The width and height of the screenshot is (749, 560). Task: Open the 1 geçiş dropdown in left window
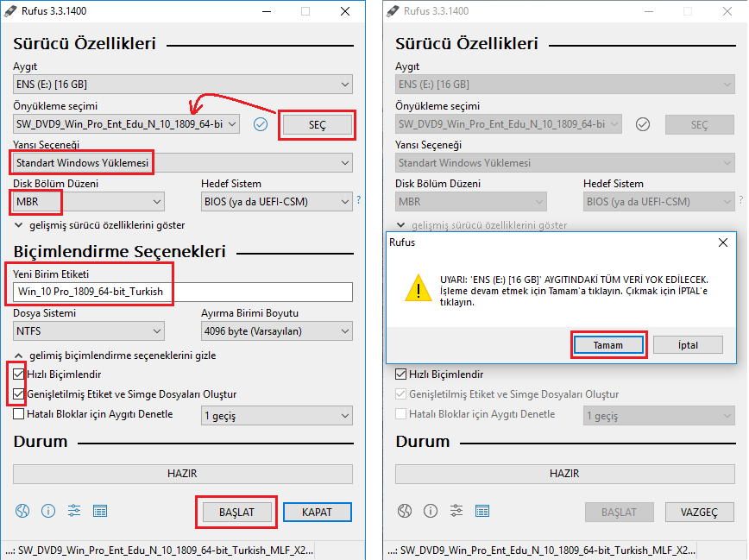(x=277, y=416)
